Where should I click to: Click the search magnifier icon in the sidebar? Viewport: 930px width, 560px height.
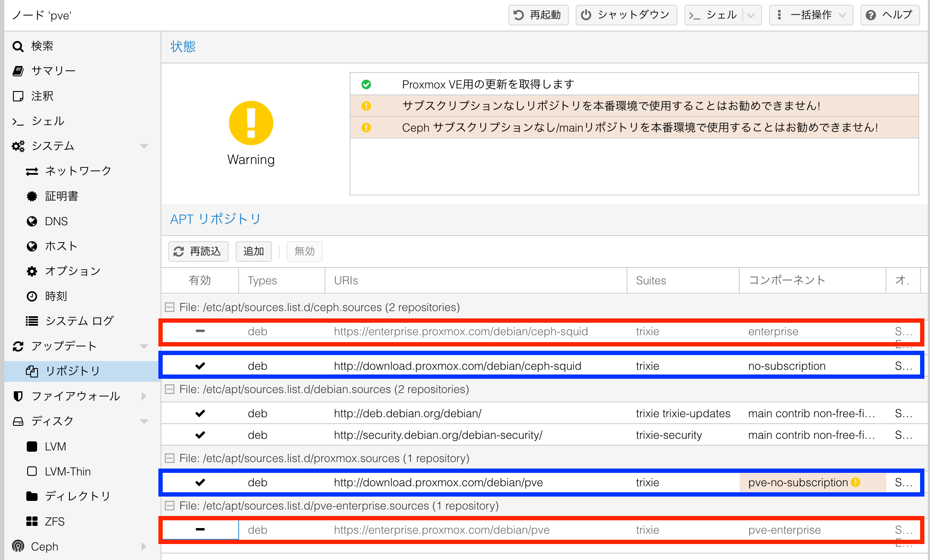(18, 46)
